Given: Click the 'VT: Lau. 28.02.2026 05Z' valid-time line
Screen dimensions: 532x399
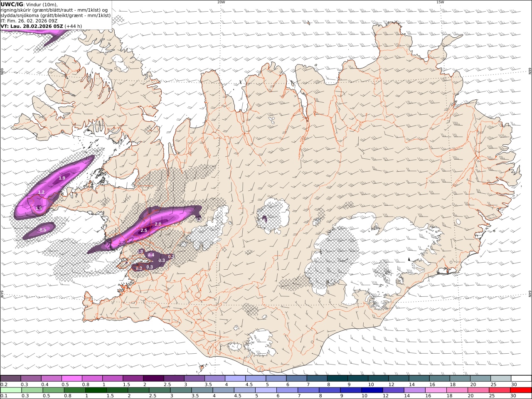Looking at the screenshot, I should [x=32, y=26].
